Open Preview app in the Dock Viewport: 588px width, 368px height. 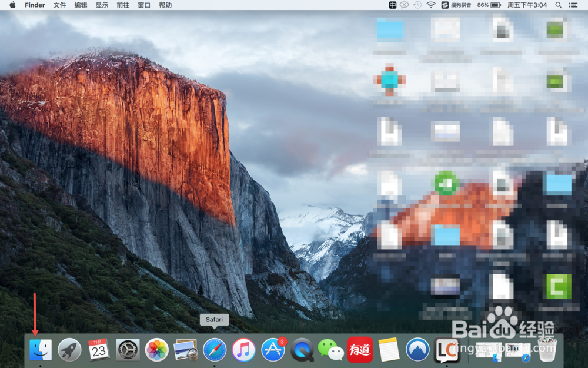tap(186, 350)
